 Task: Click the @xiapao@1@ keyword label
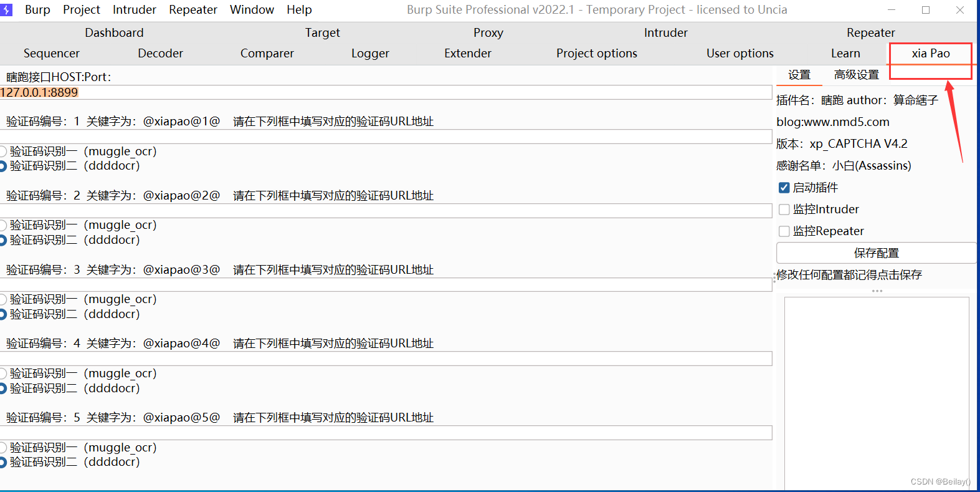(x=182, y=122)
